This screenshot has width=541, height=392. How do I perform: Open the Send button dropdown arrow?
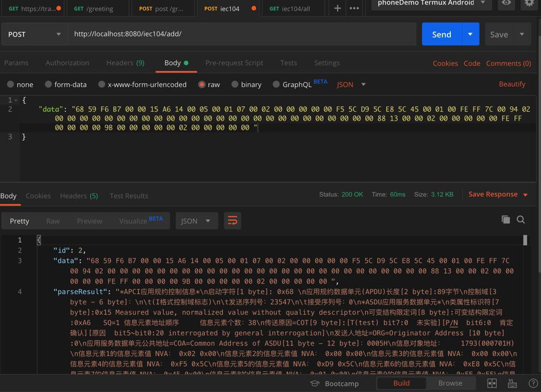click(x=470, y=34)
